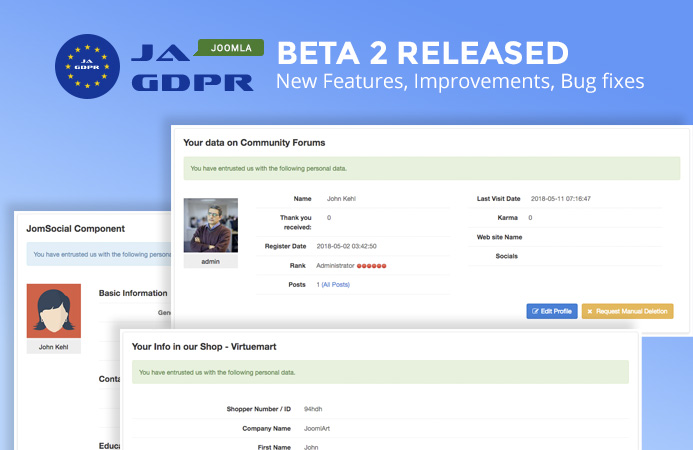
Task: Click the 'admin' caption under the photo
Action: (210, 262)
